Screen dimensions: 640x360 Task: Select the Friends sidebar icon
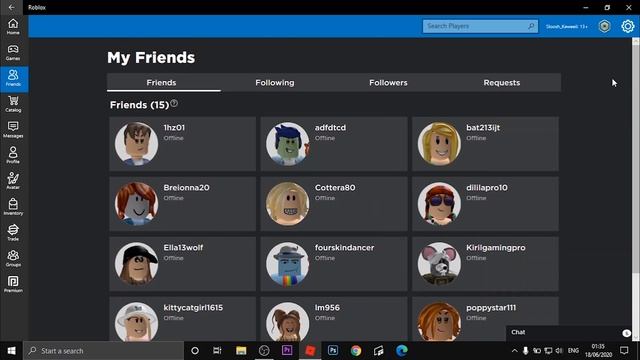click(x=13, y=78)
